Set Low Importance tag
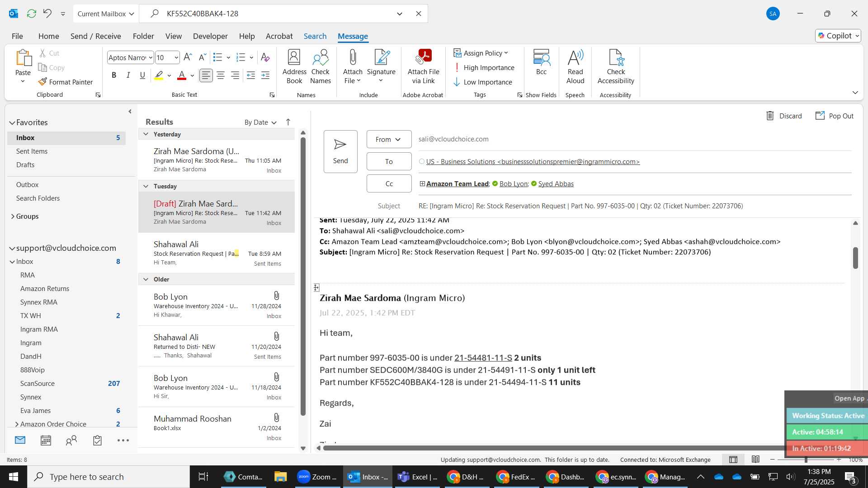 [x=483, y=82]
